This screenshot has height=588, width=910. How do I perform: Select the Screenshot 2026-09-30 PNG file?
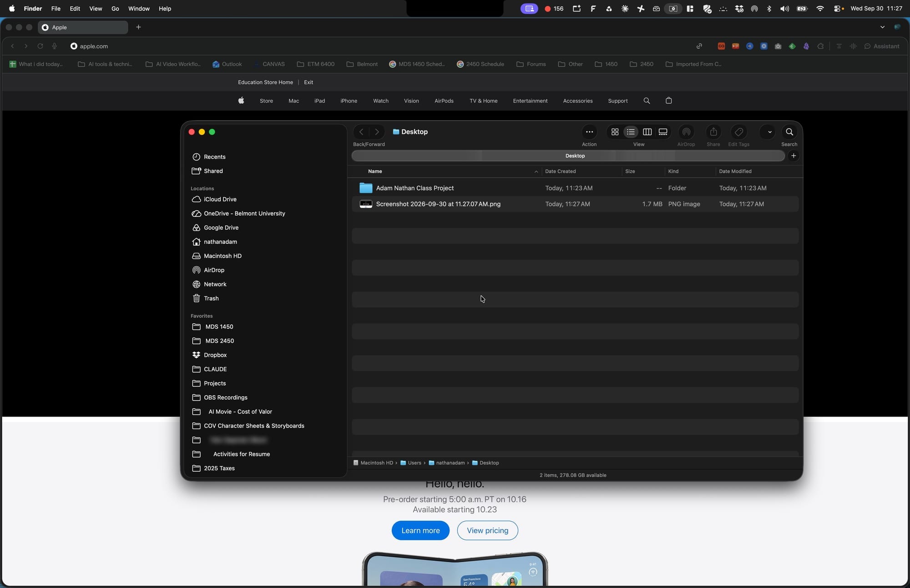[575, 204]
